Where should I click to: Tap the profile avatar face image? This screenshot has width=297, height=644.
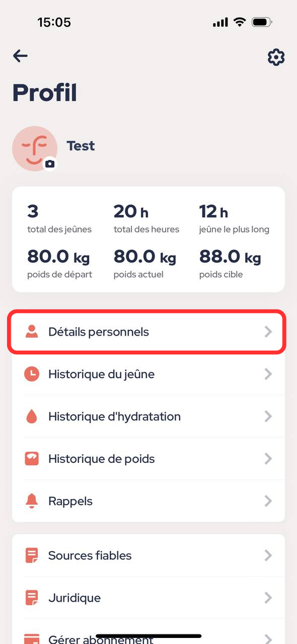(x=35, y=148)
